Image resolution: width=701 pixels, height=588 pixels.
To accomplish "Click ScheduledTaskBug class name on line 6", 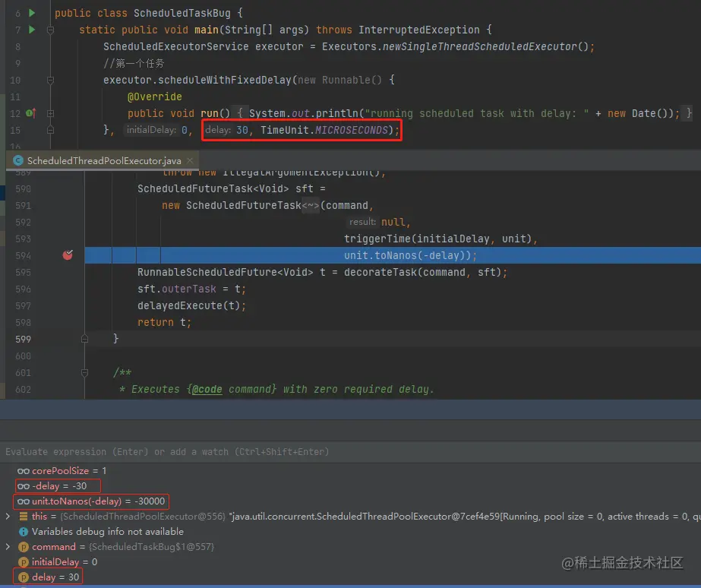I will click(182, 13).
